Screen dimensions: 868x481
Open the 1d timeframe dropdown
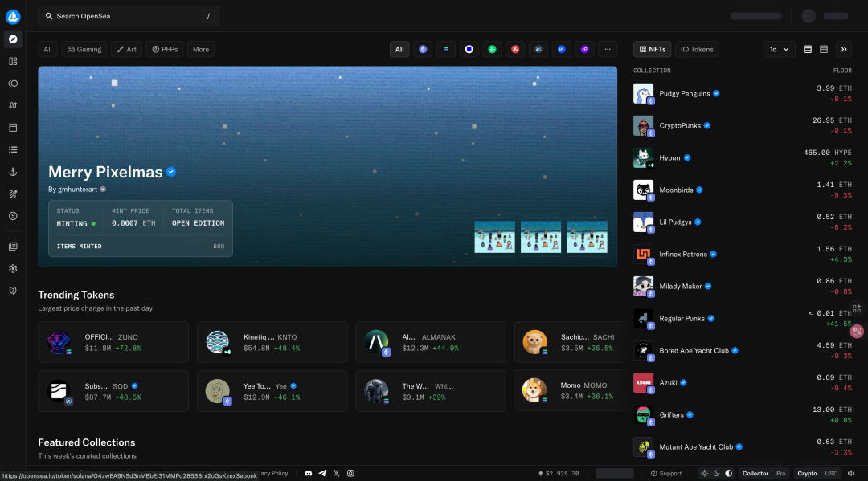click(780, 49)
